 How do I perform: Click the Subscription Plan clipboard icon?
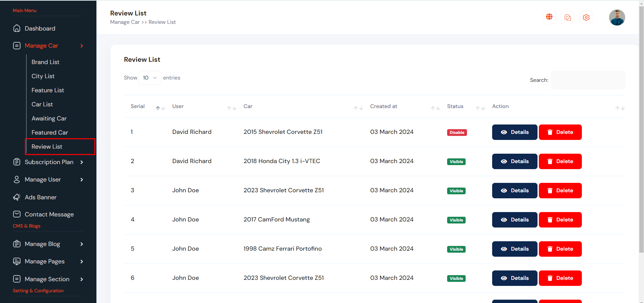17,162
